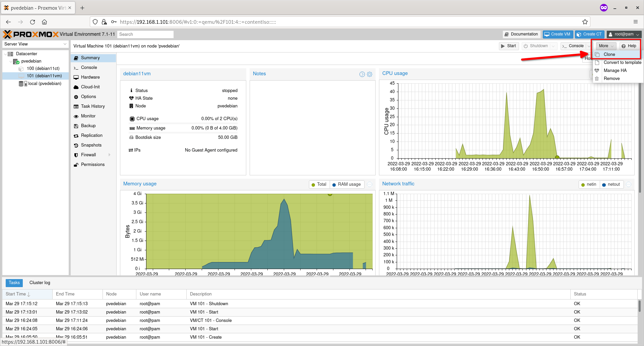Collapse the pvedebian node
The height and width of the screenshot is (346, 644).
click(x=11, y=62)
